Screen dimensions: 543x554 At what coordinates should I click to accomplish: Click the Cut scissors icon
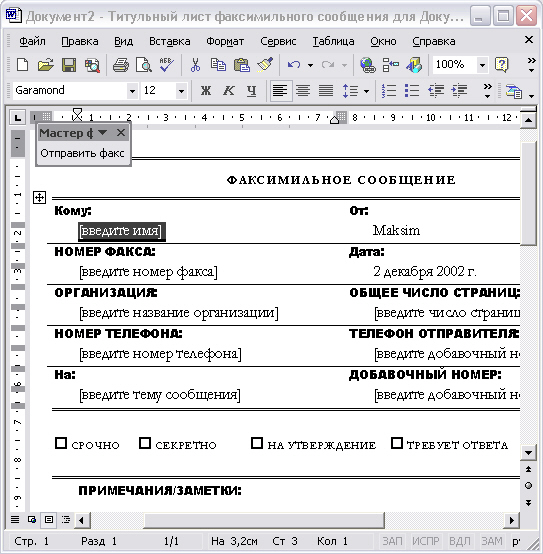pos(195,65)
